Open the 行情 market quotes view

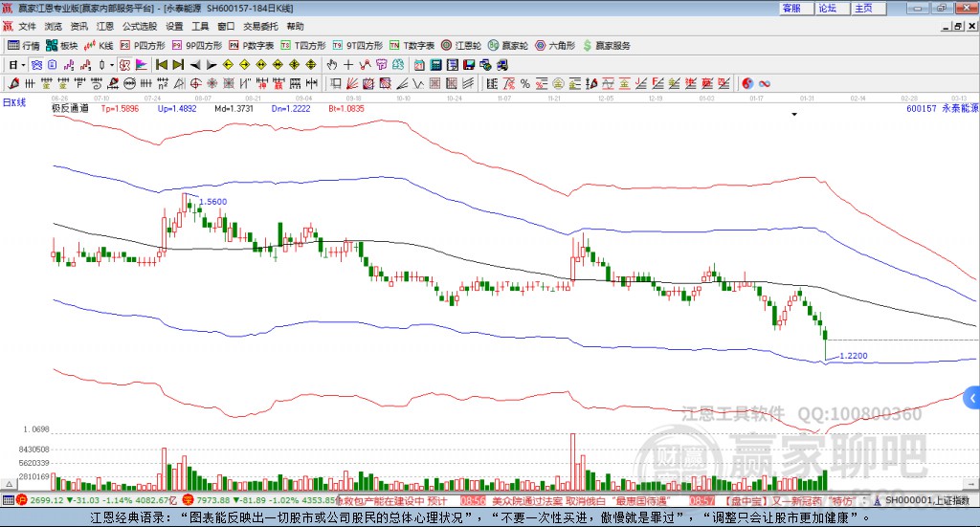click(24, 45)
